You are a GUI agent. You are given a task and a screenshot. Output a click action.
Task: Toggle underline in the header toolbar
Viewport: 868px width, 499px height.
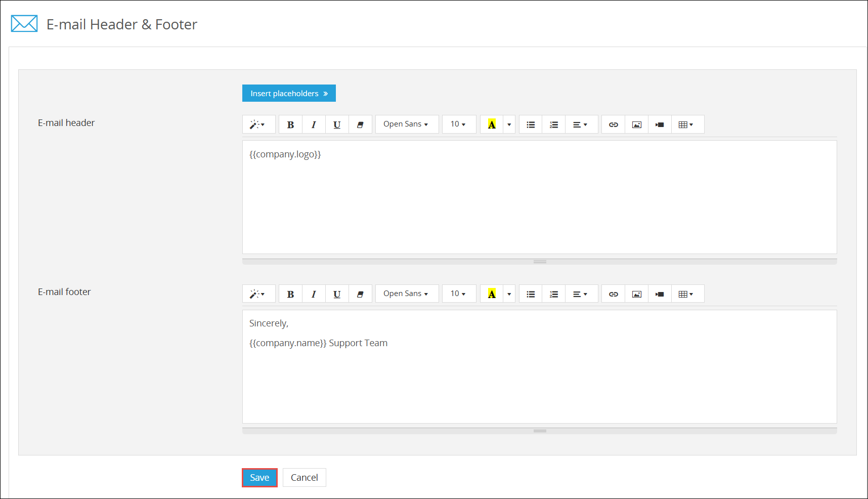pos(337,124)
